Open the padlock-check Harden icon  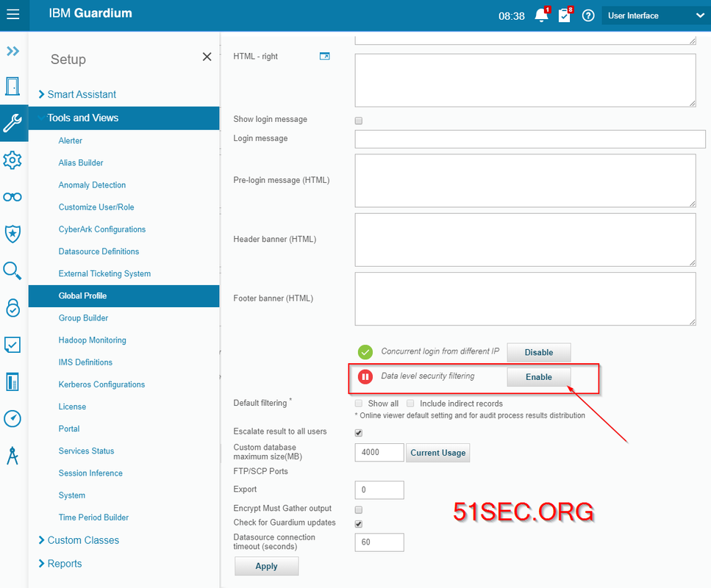tap(12, 308)
